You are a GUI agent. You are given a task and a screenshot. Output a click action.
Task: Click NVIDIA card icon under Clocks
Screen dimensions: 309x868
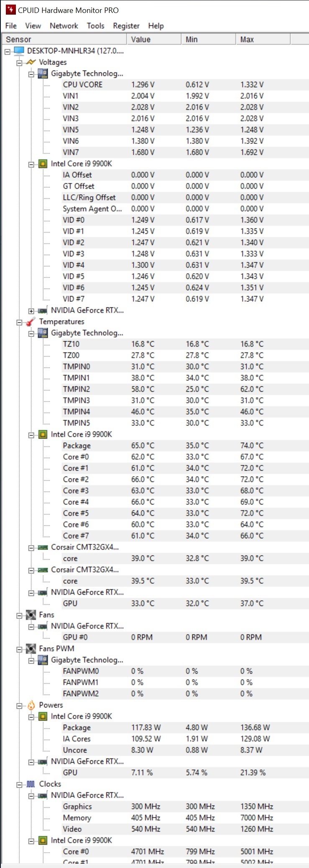(43, 795)
